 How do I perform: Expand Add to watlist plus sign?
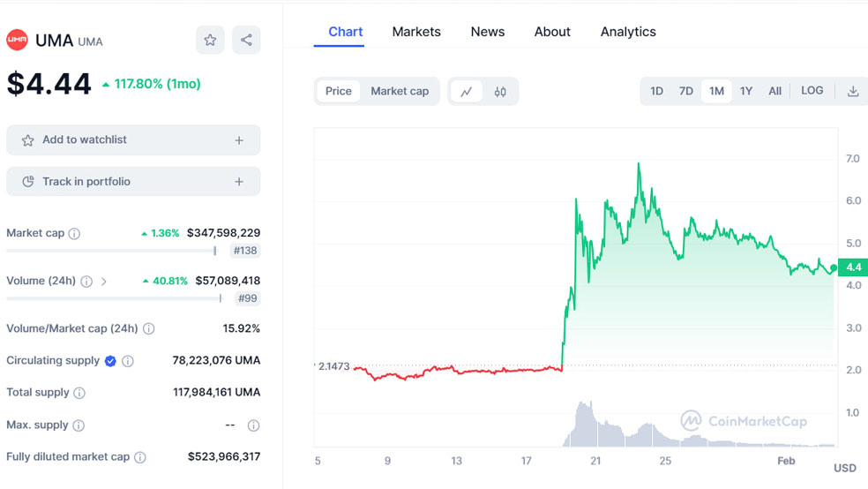(x=239, y=140)
